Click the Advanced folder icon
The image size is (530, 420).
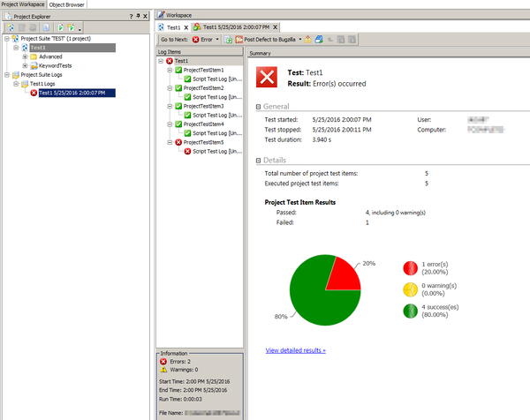tap(34, 56)
